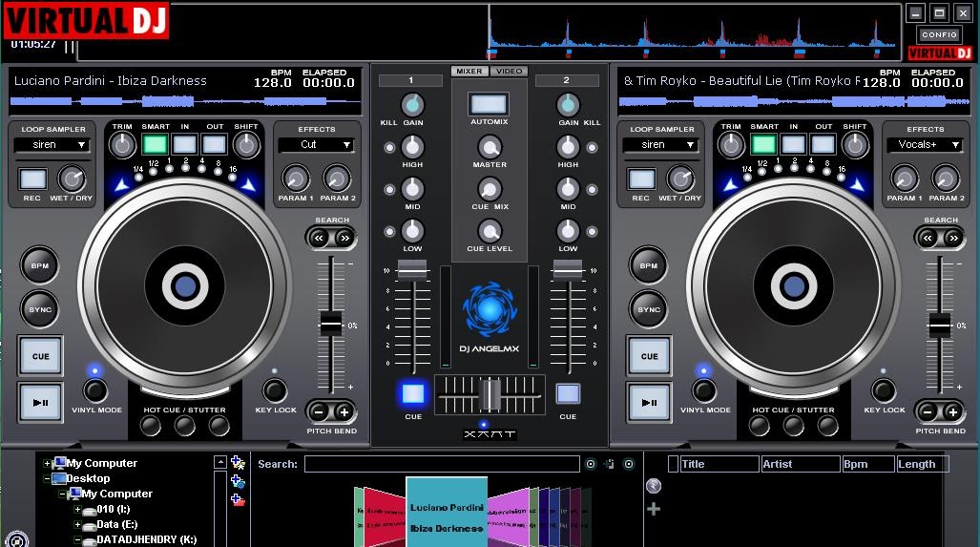This screenshot has width=980, height=547.
Task: Click the channel 2 LOW kill button
Action: [592, 232]
